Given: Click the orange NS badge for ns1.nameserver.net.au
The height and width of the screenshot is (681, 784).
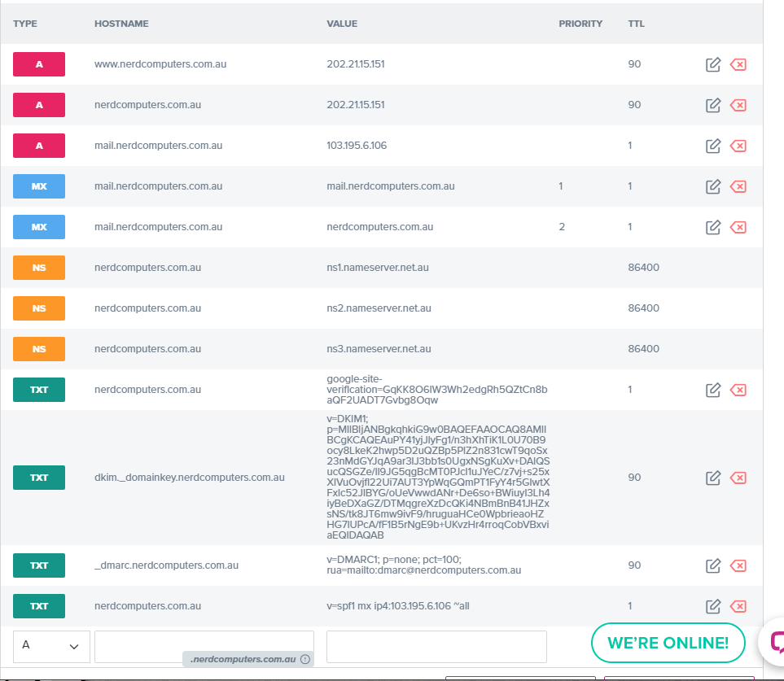Looking at the screenshot, I should [x=39, y=268].
